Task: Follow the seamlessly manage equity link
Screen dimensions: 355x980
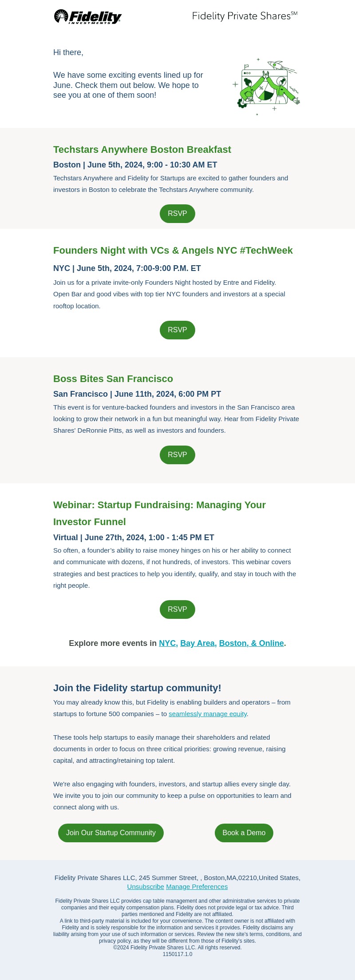Action: tap(208, 714)
